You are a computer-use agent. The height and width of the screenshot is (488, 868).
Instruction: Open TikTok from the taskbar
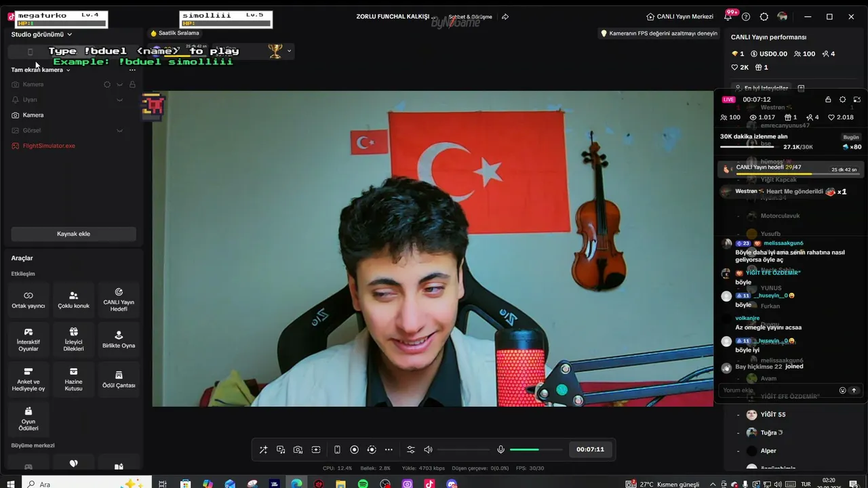(429, 484)
